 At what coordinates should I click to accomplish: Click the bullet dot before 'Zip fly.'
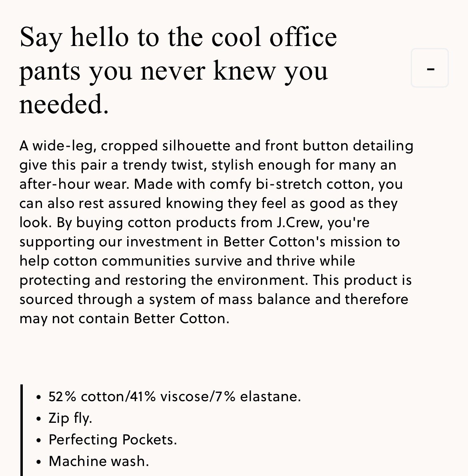click(38, 419)
